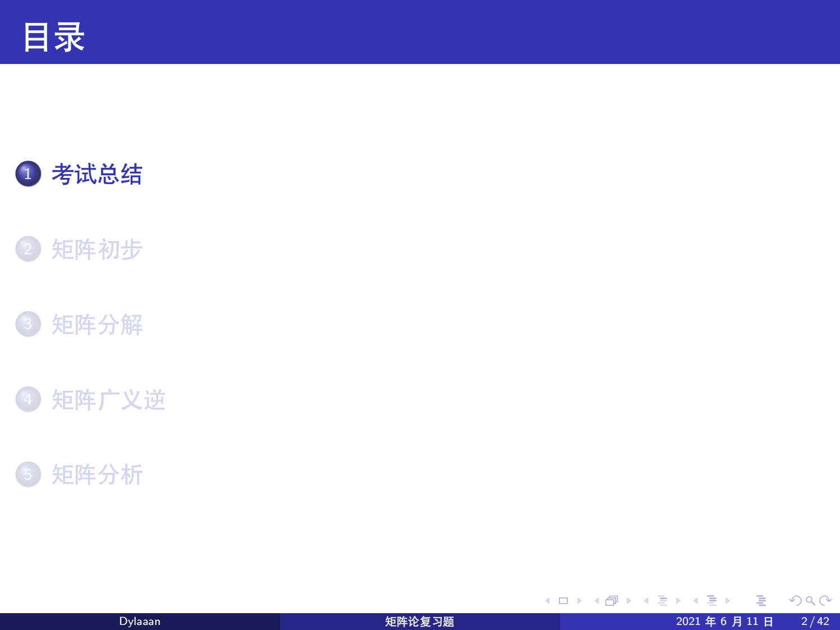Open section 考试总结 from contents

[x=97, y=174]
